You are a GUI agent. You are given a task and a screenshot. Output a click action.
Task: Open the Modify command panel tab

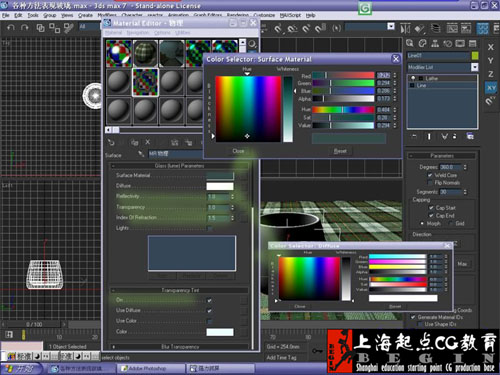click(423, 43)
